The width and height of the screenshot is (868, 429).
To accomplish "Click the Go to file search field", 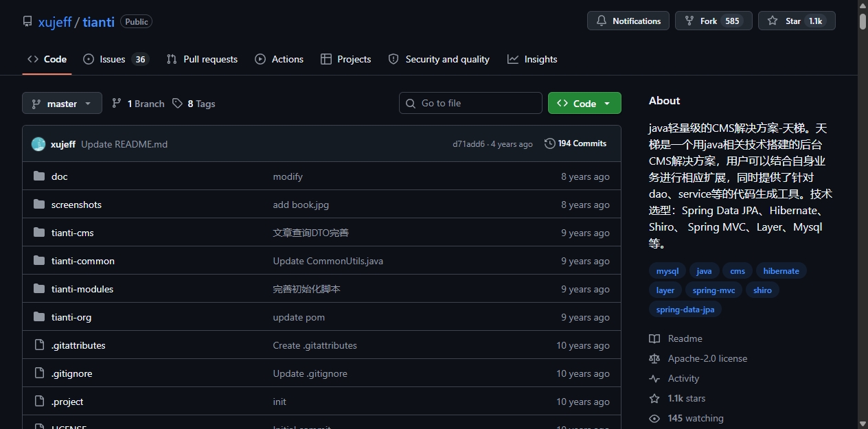I will (470, 104).
